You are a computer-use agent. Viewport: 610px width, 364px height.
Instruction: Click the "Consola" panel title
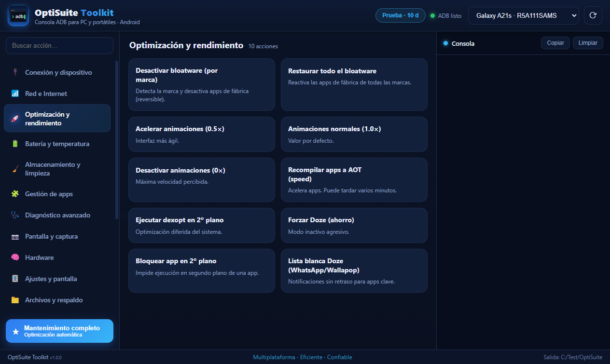coord(463,43)
